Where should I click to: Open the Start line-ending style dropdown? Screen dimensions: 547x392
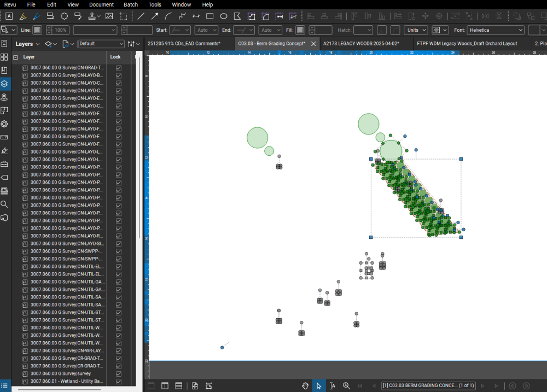[x=180, y=30]
